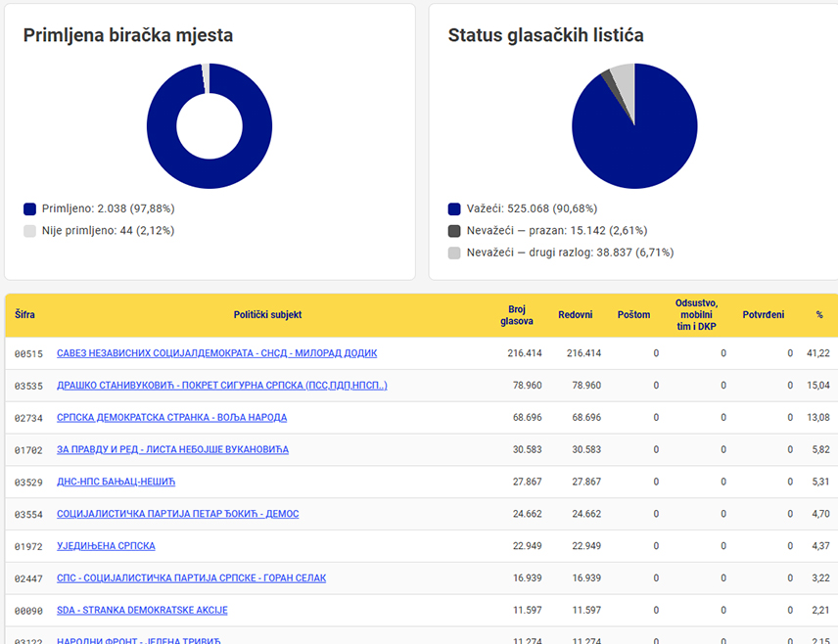Click the Primljeno: 2.038 (97,88%) legend label
Viewport: 838px width, 644px height.
pyautogui.click(x=109, y=209)
